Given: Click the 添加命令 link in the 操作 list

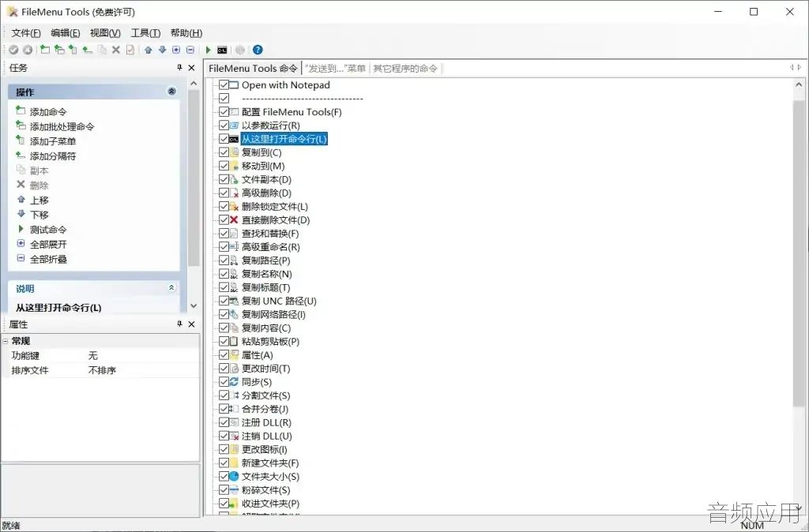Looking at the screenshot, I should 48,111.
